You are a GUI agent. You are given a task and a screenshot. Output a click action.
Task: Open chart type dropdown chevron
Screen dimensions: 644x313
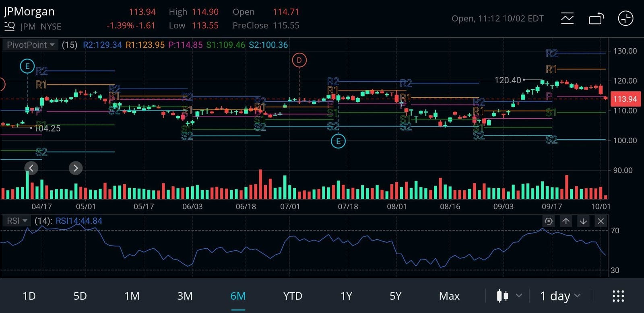tap(519, 296)
